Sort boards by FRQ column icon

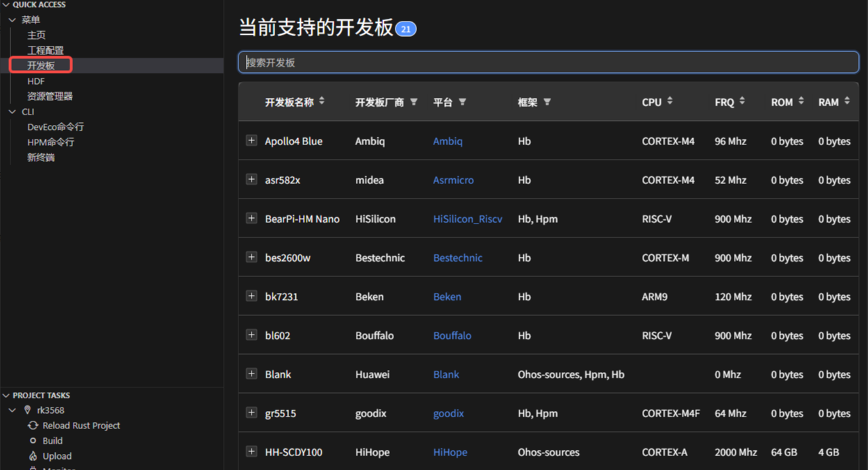[x=742, y=101]
